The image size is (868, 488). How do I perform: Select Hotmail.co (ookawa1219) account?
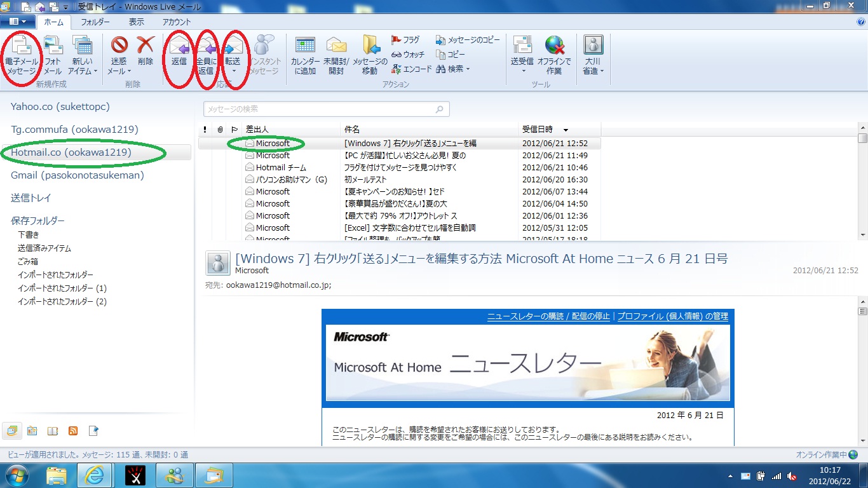click(97, 152)
